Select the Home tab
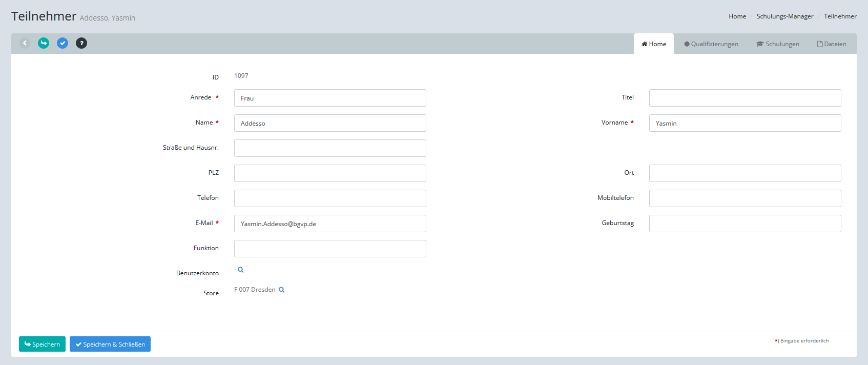 coord(654,44)
